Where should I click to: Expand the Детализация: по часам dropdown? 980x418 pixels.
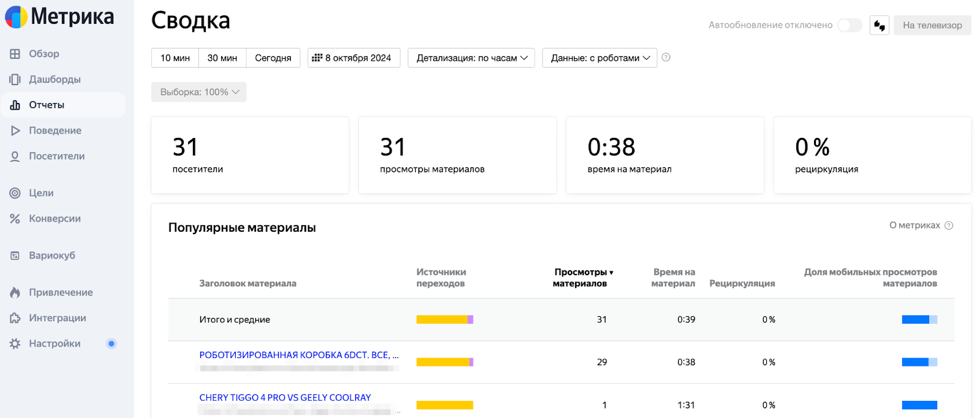point(472,58)
